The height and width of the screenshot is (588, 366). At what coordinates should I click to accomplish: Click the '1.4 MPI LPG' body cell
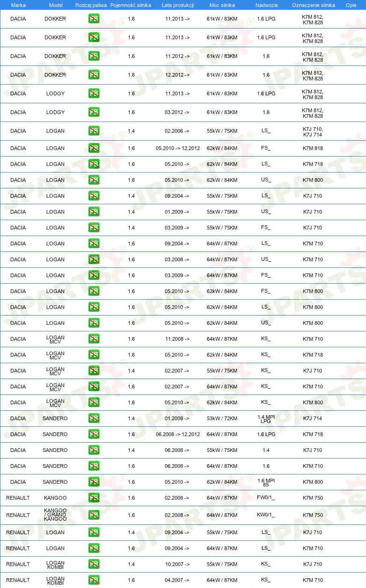(x=266, y=418)
